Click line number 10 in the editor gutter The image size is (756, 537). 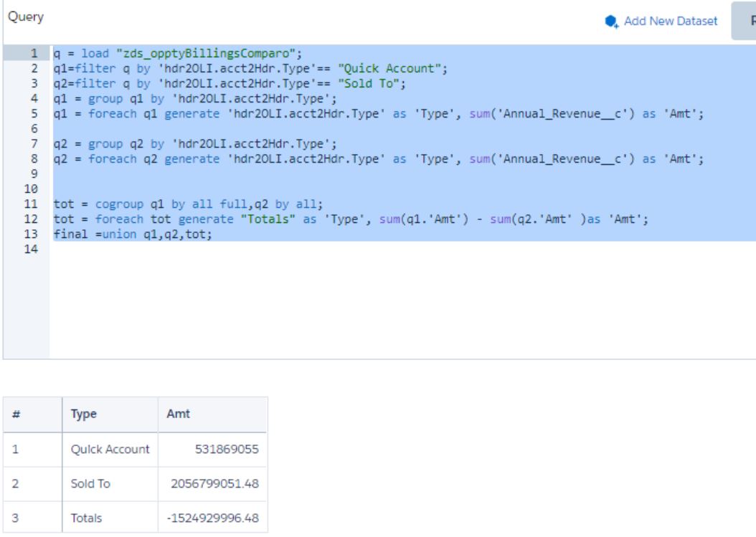tap(31, 189)
